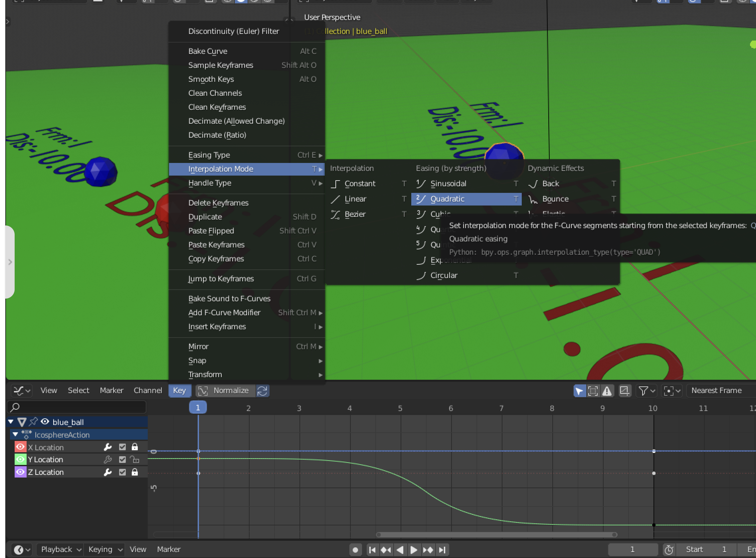Uncheck the Z Location mute checkbox
756x558 pixels.
122,472
